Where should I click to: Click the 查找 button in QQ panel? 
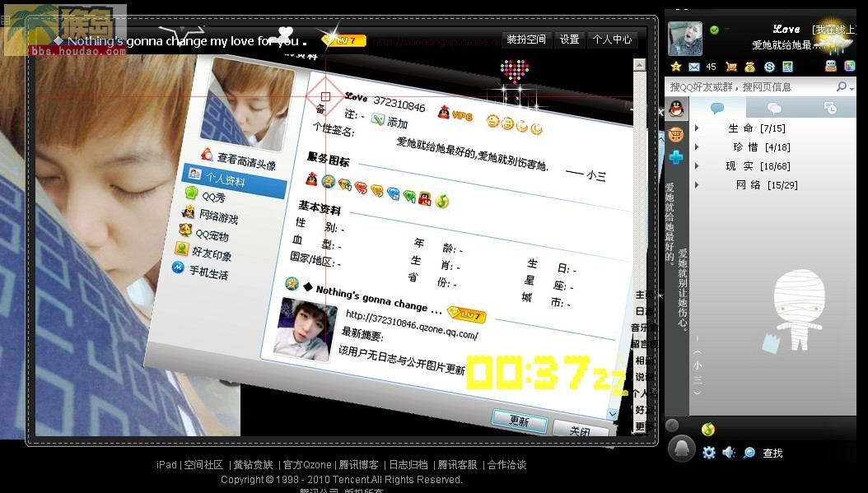pyautogui.click(x=772, y=453)
